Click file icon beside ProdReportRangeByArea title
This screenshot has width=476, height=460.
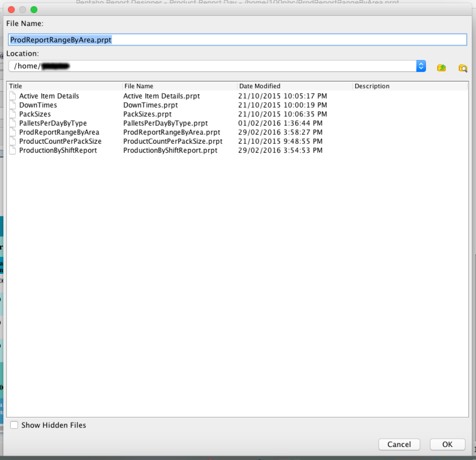tap(13, 132)
